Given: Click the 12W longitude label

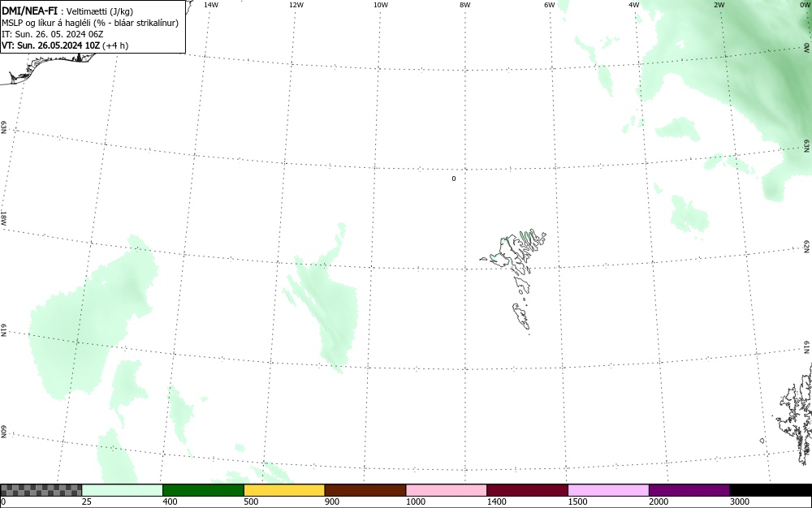Looking at the screenshot, I should (296, 5).
